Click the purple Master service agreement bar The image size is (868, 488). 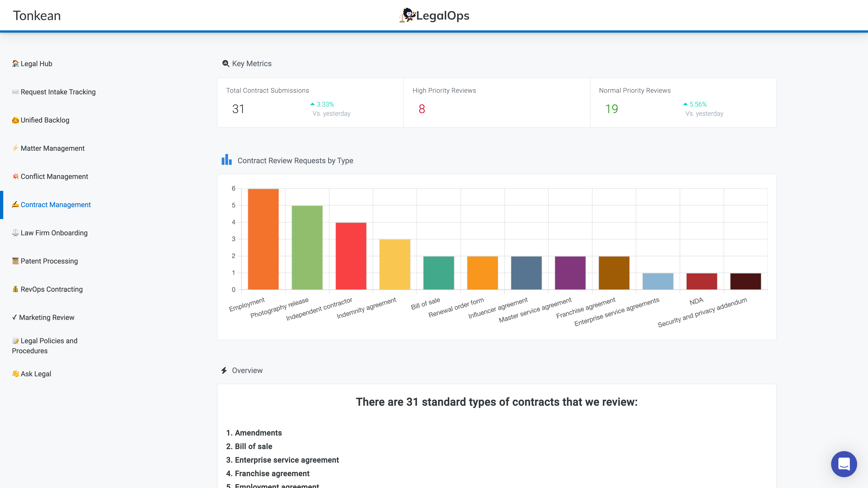coord(570,273)
